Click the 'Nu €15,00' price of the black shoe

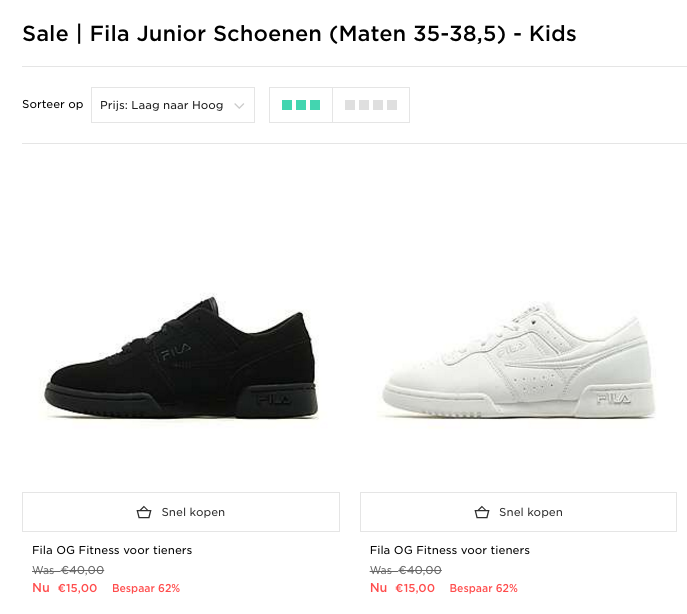point(65,588)
